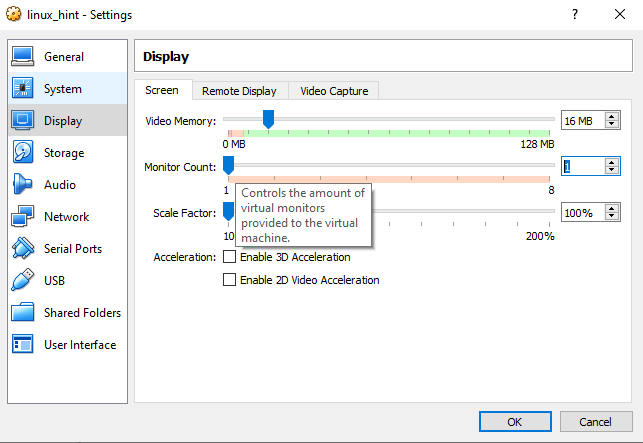The image size is (643, 443).
Task: Increase Monitor Count with up arrow
Action: coord(612,163)
